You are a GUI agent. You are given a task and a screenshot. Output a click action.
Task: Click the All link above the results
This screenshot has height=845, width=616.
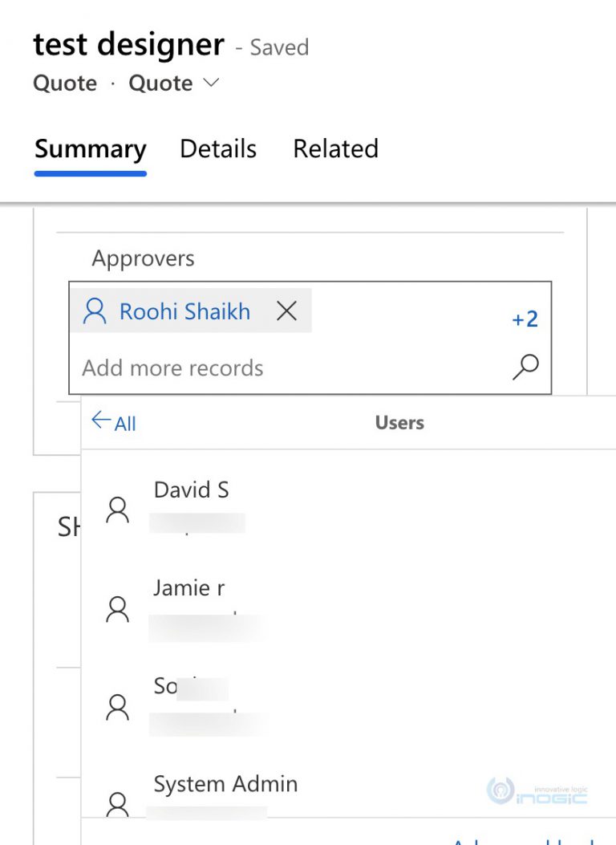(x=123, y=424)
